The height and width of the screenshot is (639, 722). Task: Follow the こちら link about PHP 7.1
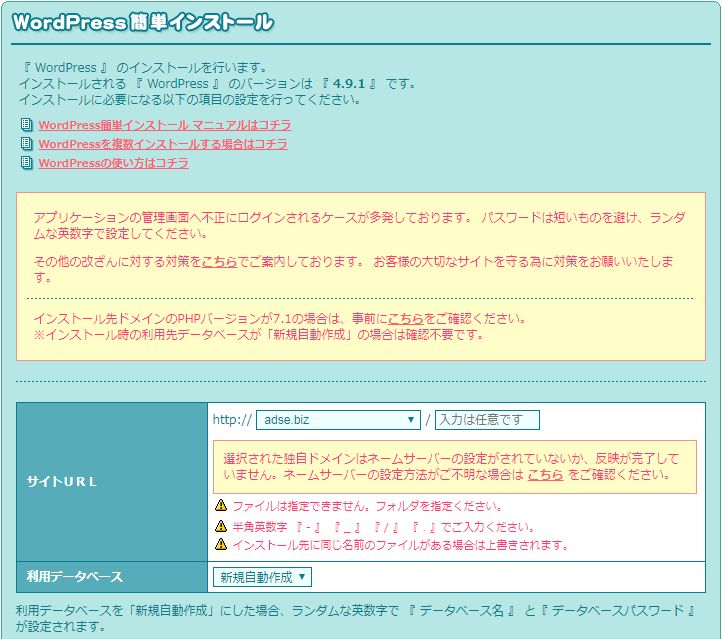(x=406, y=319)
